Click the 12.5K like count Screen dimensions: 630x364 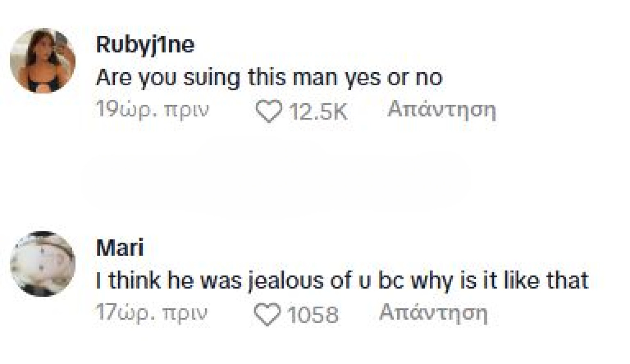[318, 112]
